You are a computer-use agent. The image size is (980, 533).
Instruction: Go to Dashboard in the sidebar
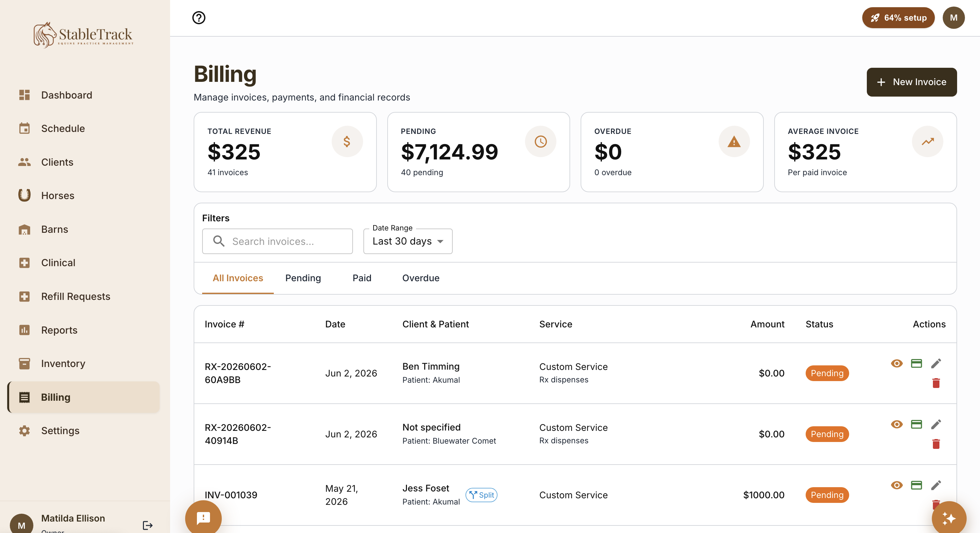[x=84, y=95]
